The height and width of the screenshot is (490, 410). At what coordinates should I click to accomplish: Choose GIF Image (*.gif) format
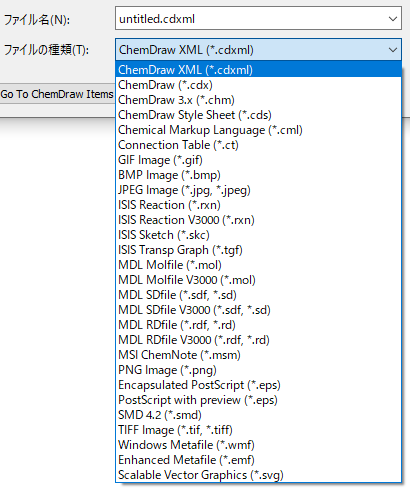pos(258,160)
